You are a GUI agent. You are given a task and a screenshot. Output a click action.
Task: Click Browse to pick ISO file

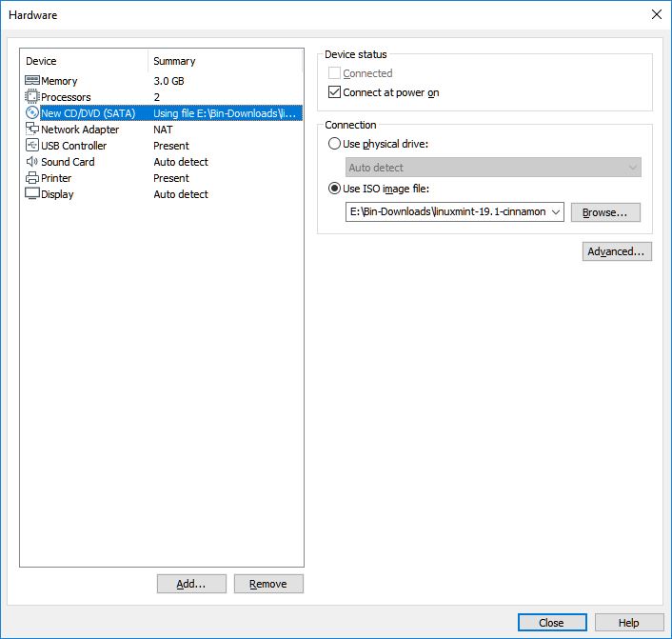coord(605,212)
